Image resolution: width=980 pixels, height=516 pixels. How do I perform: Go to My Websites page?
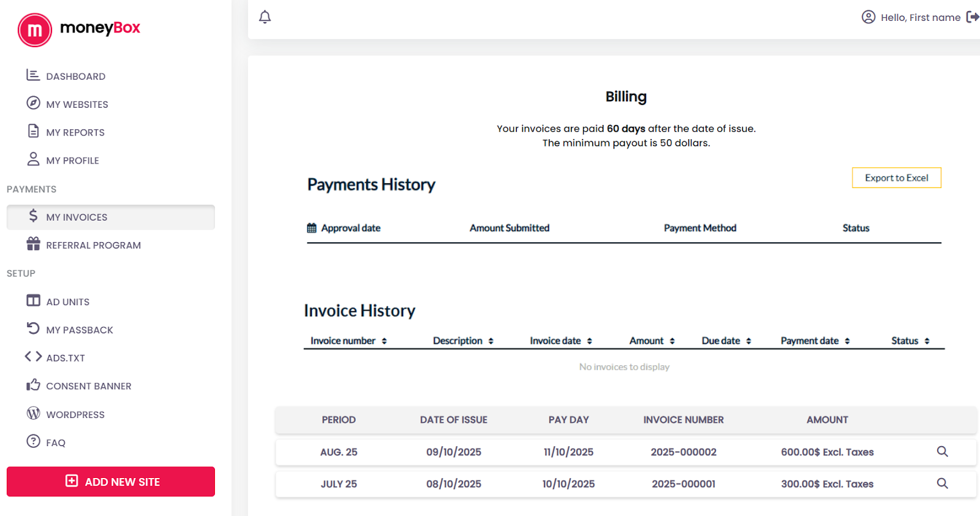point(77,105)
